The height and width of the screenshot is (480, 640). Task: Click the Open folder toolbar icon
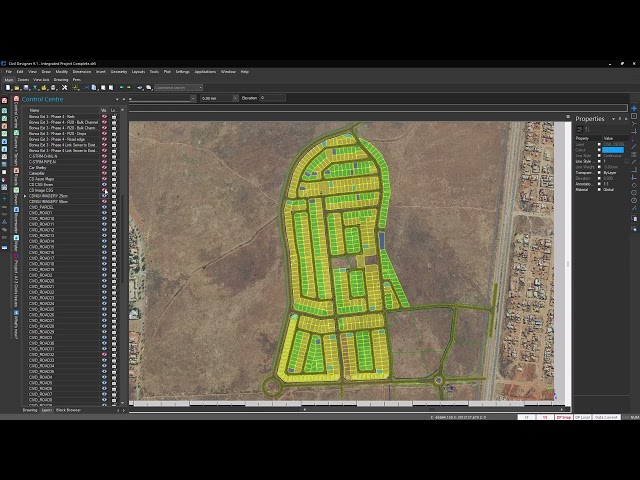(x=17, y=87)
